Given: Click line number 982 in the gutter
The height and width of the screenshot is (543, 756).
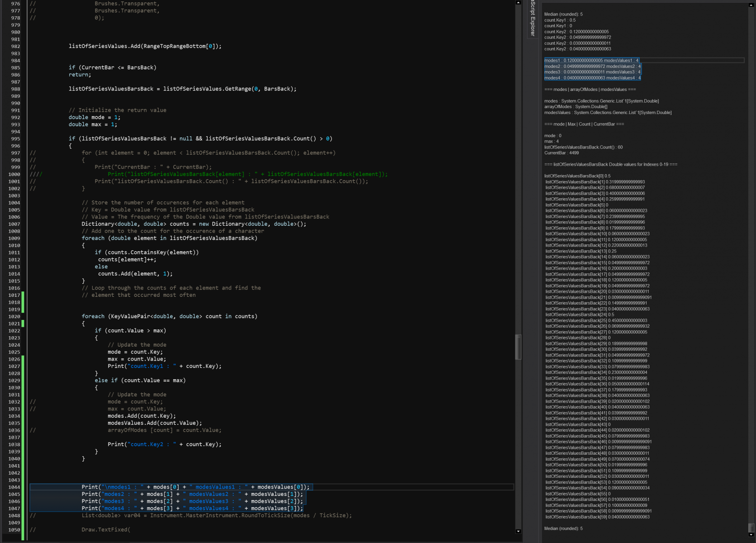Looking at the screenshot, I should (x=15, y=47).
